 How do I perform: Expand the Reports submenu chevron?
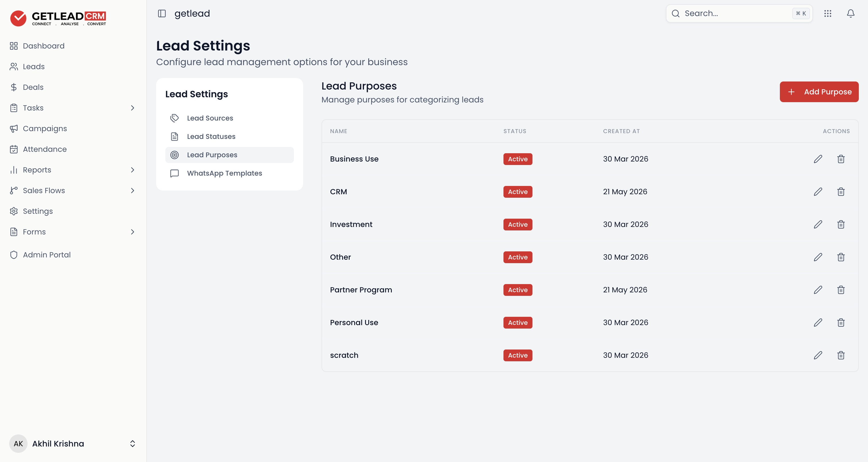[x=132, y=170]
